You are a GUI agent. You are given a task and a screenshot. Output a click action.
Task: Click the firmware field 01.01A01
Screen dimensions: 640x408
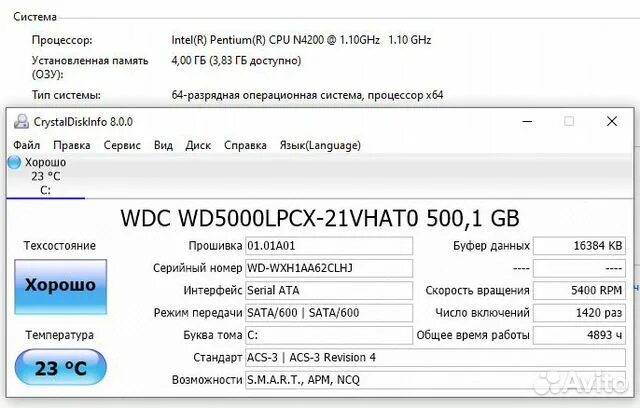[x=329, y=246]
